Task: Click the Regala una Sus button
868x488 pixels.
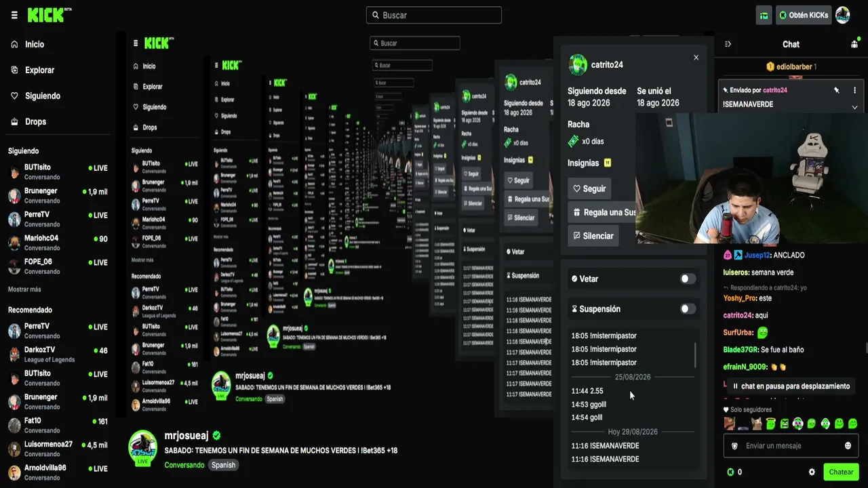Action: coord(602,212)
